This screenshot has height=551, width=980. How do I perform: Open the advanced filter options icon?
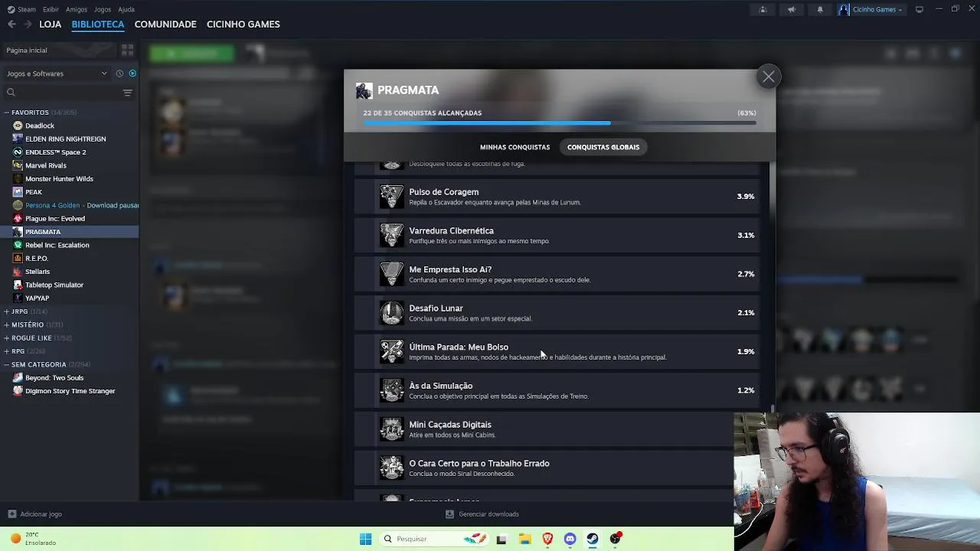[x=128, y=93]
